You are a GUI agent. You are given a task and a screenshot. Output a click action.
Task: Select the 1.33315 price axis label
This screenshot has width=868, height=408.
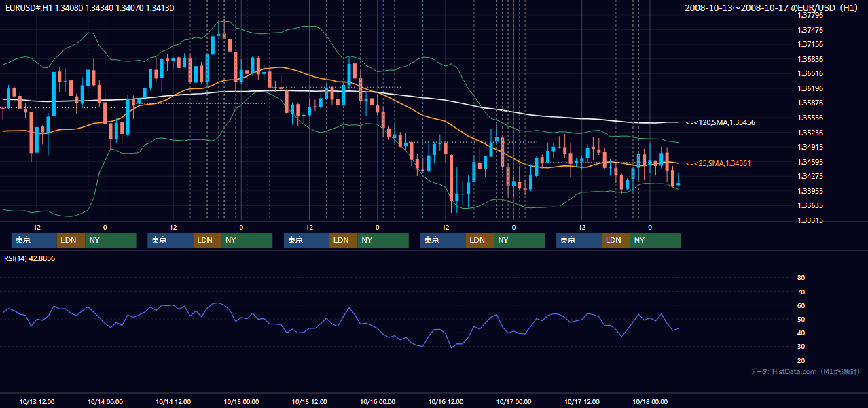click(811, 220)
